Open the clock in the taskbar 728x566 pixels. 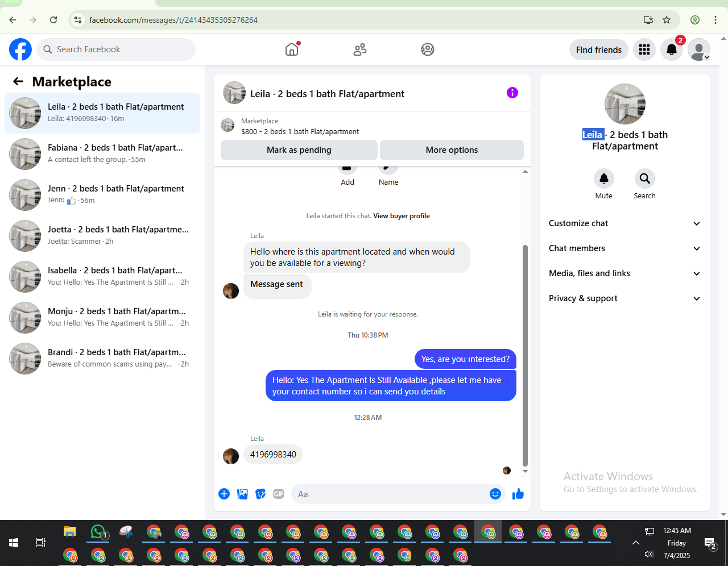click(x=677, y=543)
